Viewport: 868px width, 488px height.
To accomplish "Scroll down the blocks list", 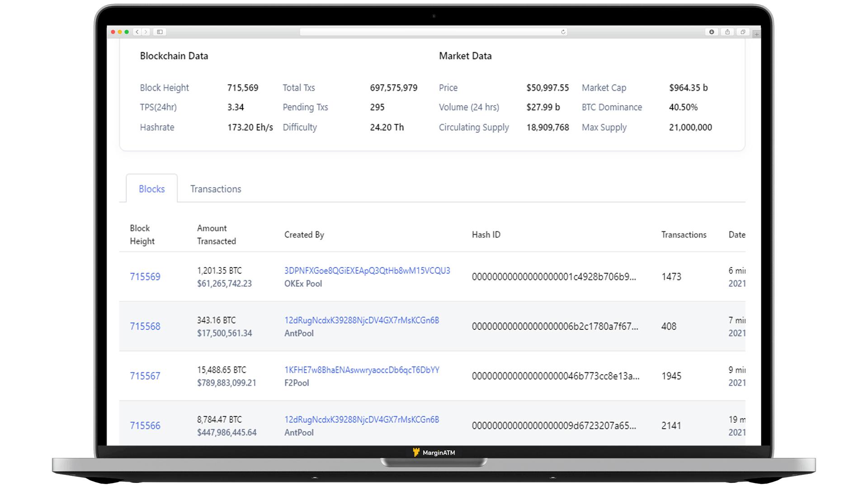I will click(434, 426).
